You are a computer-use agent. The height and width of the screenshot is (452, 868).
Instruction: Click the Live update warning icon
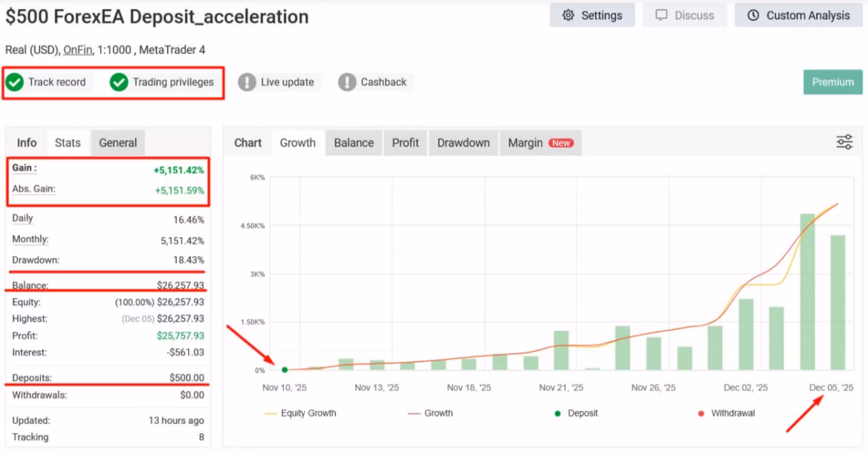click(247, 82)
